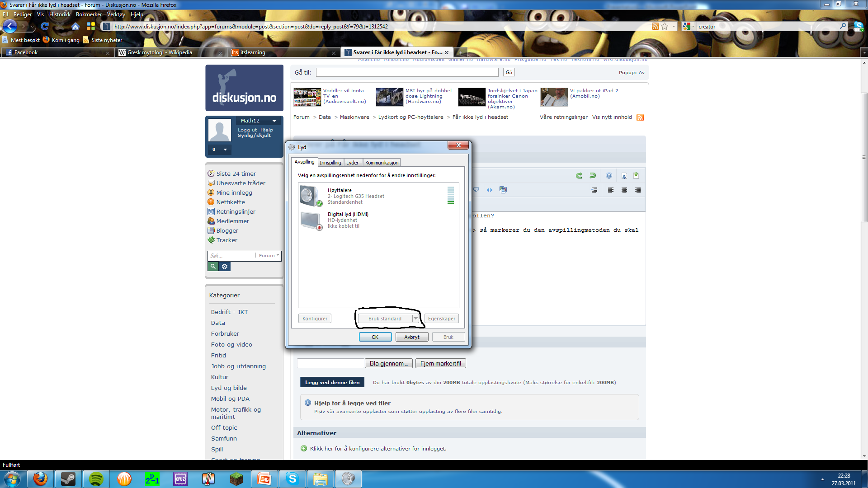868x488 pixels.
Task: Switch to the itslearning browser tab
Action: click(284, 52)
